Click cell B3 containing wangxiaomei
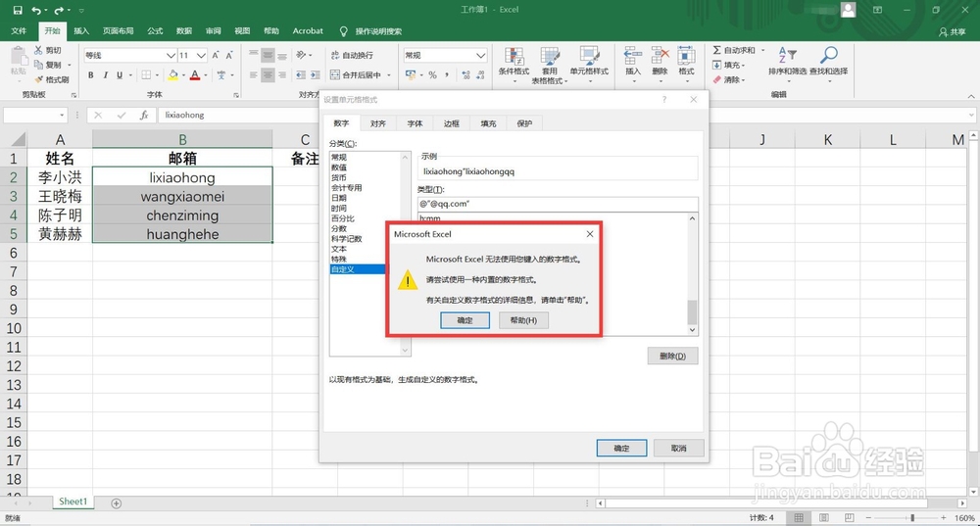980x526 pixels. tap(182, 197)
